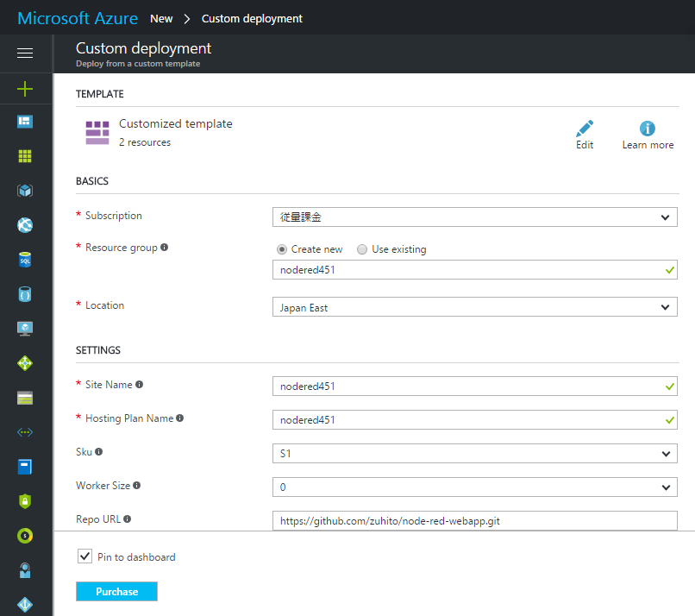The image size is (695, 616).
Task: Open Help and support person icon
Action: click(25, 570)
